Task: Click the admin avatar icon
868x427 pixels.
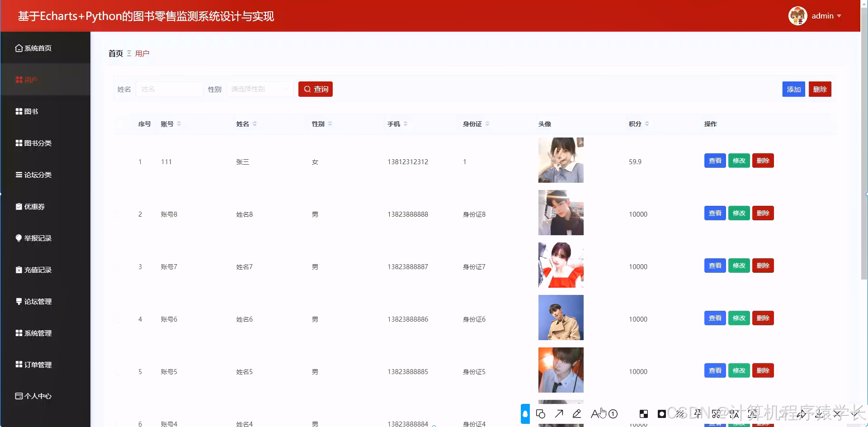Action: 798,16
